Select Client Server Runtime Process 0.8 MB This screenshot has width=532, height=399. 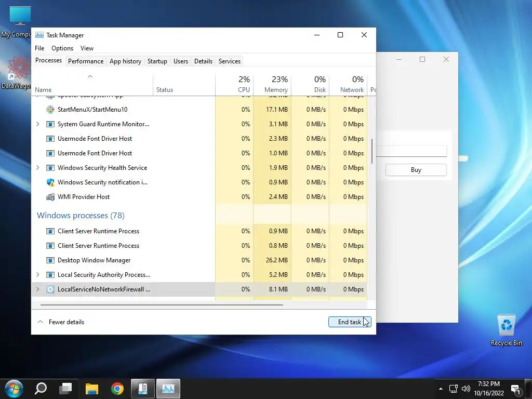(x=199, y=246)
